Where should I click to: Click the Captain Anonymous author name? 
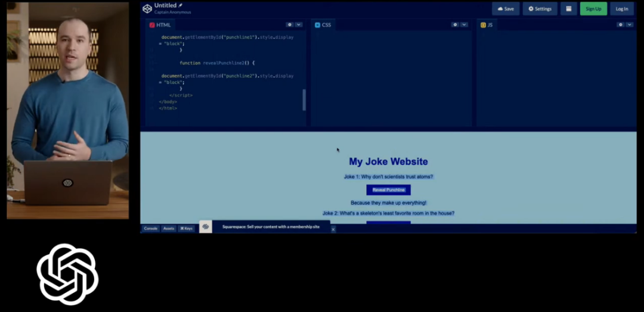coord(172,13)
